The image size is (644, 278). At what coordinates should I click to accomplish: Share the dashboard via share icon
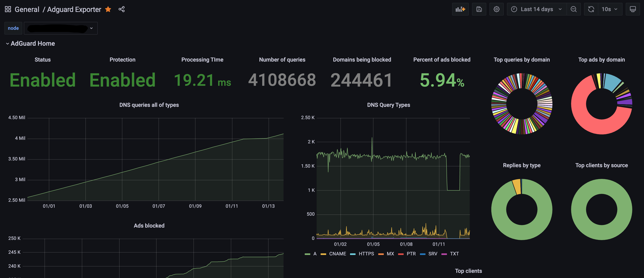(x=122, y=9)
